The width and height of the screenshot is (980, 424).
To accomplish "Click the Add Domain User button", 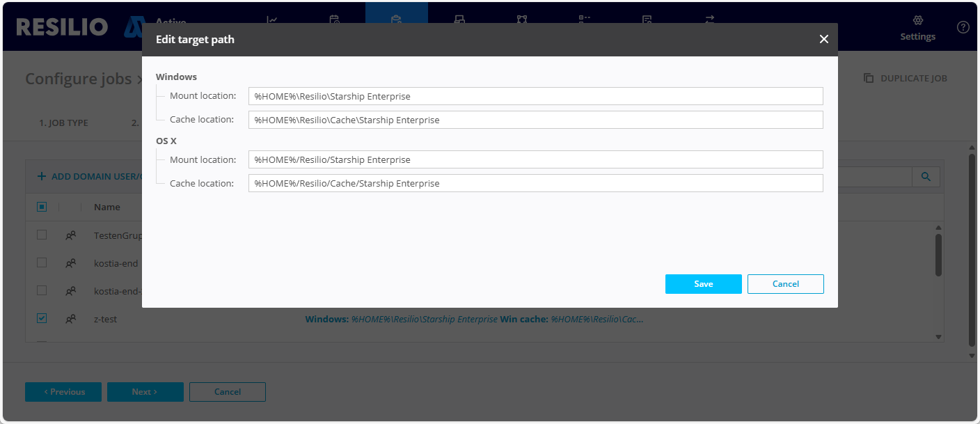I will tap(89, 177).
